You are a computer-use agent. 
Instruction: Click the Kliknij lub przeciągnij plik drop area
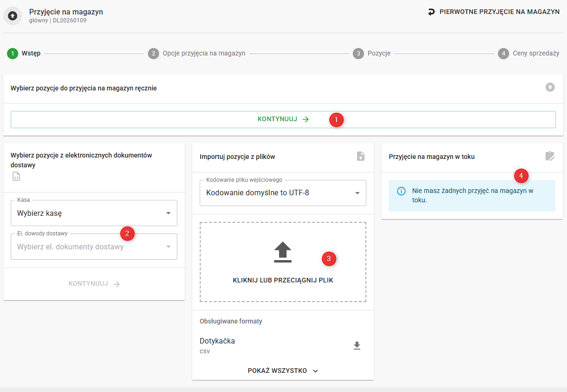pos(283,281)
